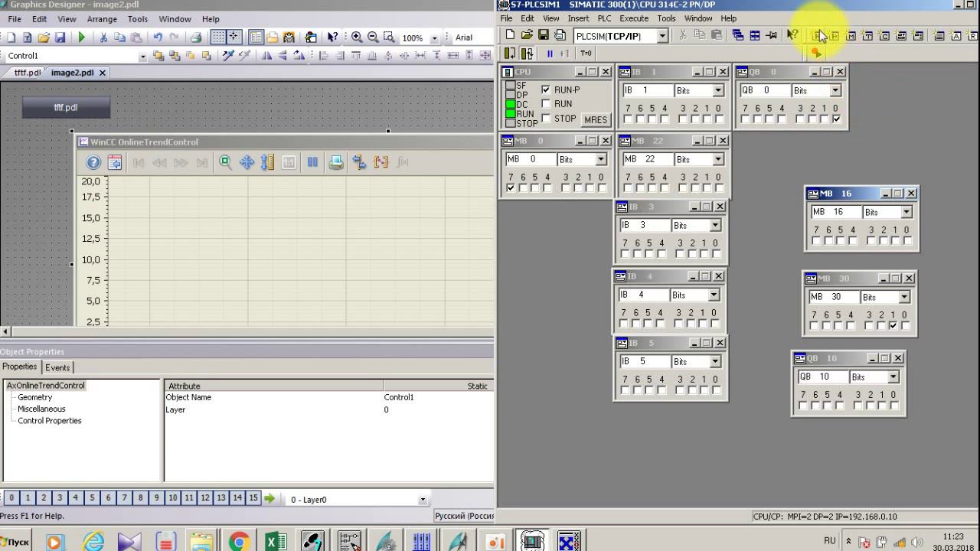Save the picture in Graphics Designer
This screenshot has width=980, height=551.
click(60, 37)
